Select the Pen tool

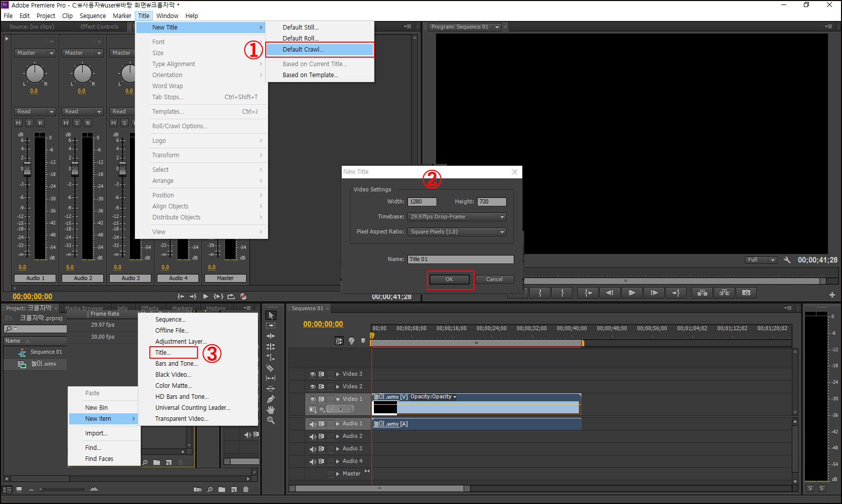click(271, 399)
